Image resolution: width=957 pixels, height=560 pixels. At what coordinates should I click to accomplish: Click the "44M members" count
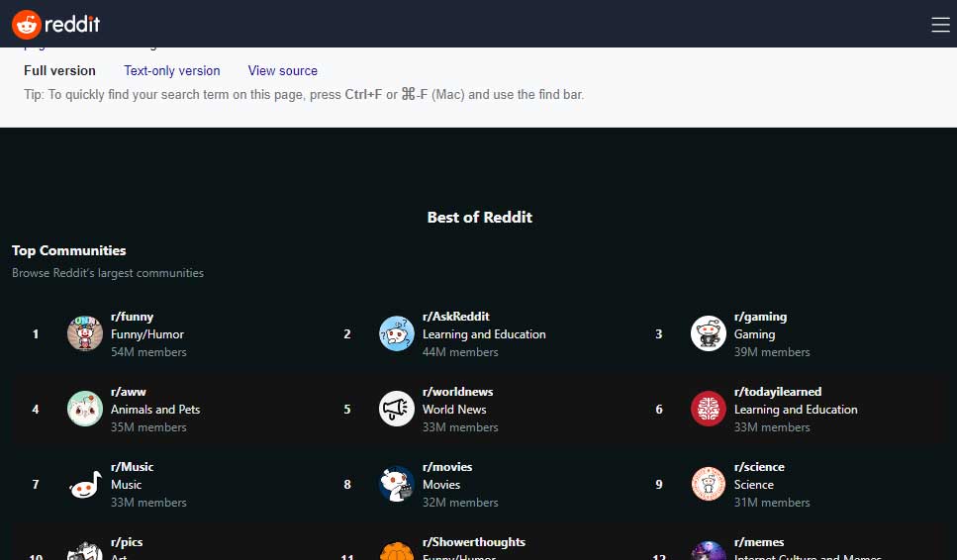tap(460, 352)
